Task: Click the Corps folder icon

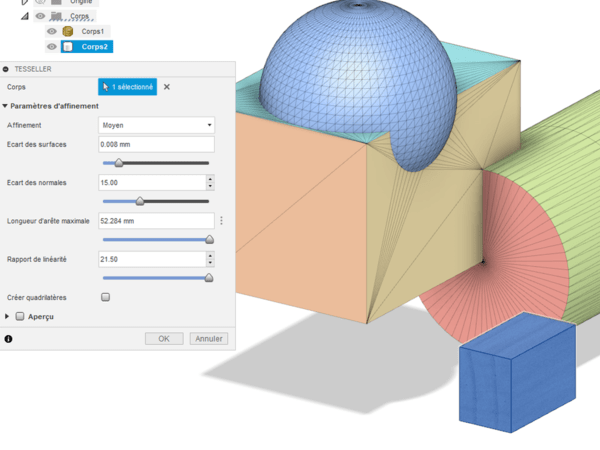Action: 58,16
